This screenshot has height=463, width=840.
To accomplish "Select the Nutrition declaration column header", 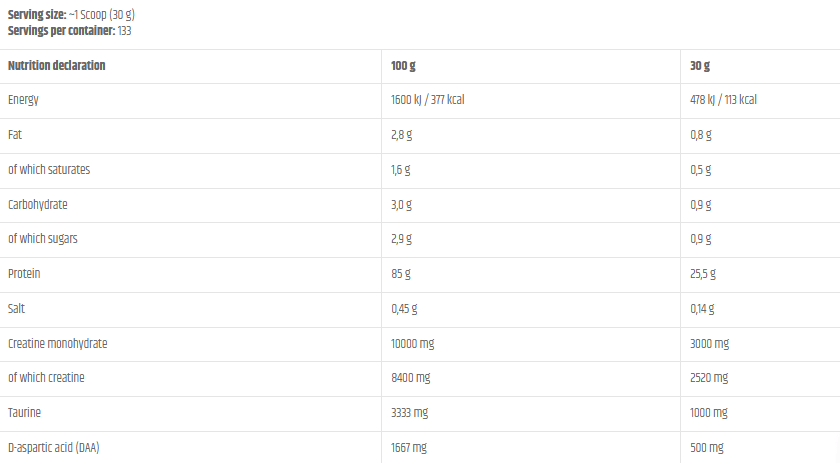I will [57, 65].
